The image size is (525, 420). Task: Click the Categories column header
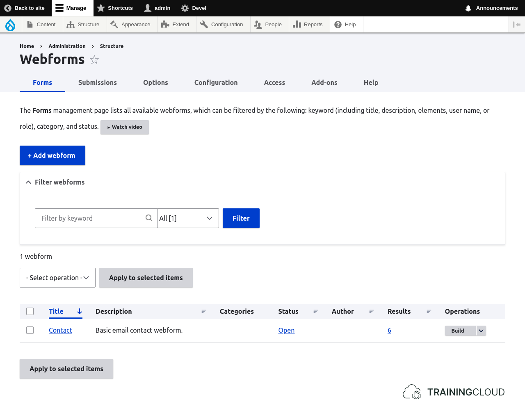pyautogui.click(x=237, y=311)
